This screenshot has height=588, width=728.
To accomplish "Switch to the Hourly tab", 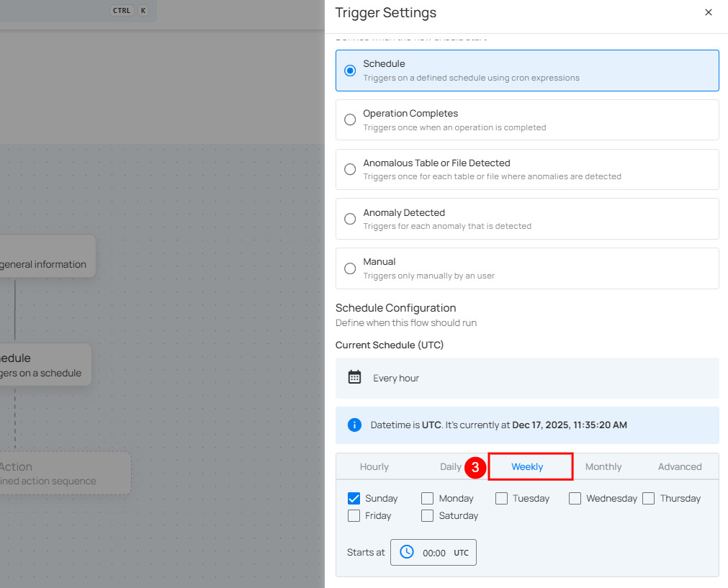I will [374, 467].
